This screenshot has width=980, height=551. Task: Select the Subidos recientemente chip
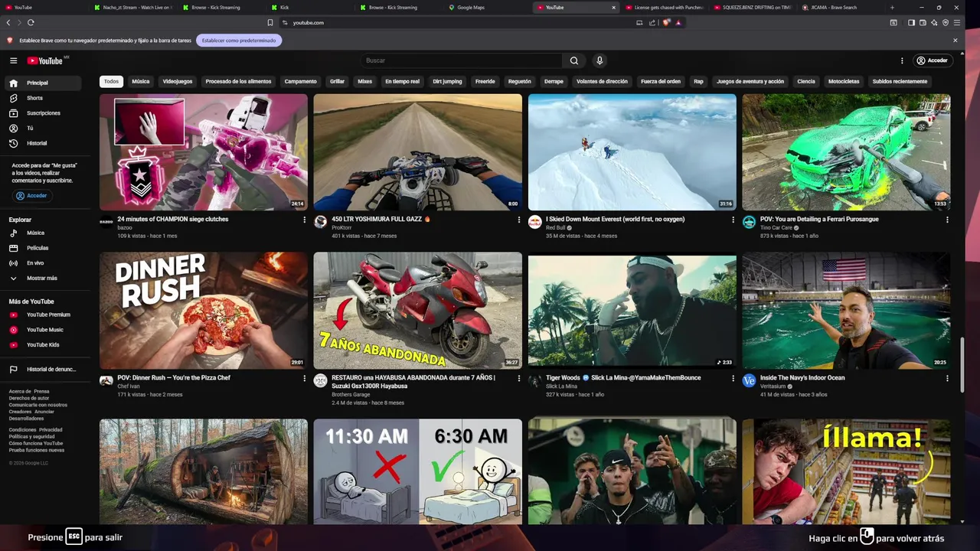(x=900, y=81)
